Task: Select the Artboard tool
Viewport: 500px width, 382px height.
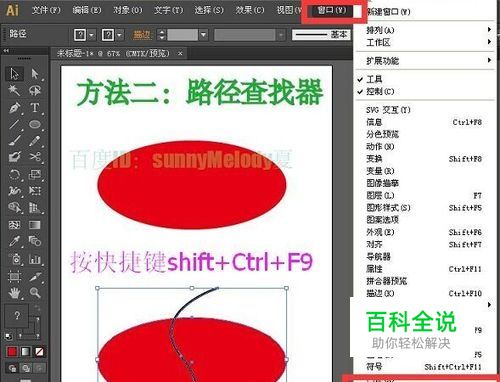Action: 14,276
